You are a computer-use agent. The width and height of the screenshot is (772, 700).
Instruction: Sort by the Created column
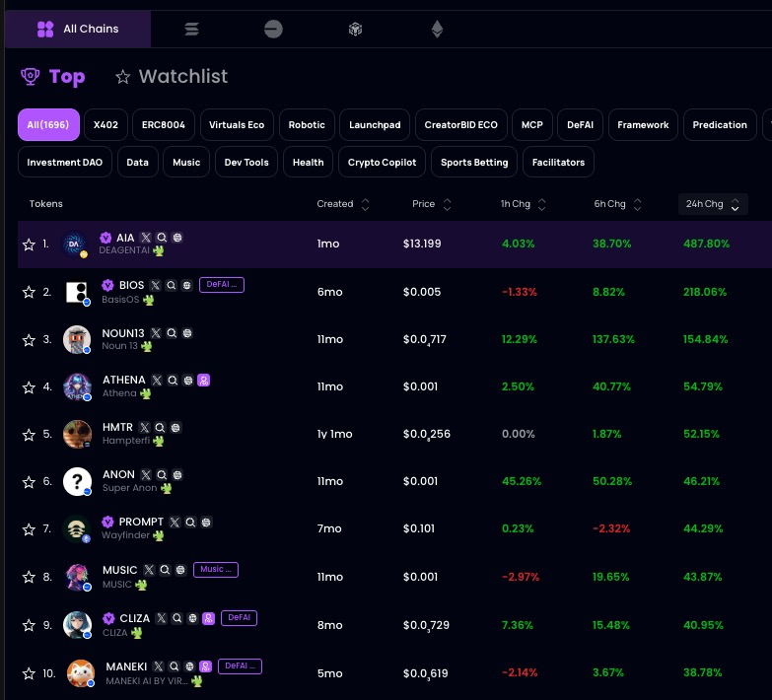coord(343,204)
